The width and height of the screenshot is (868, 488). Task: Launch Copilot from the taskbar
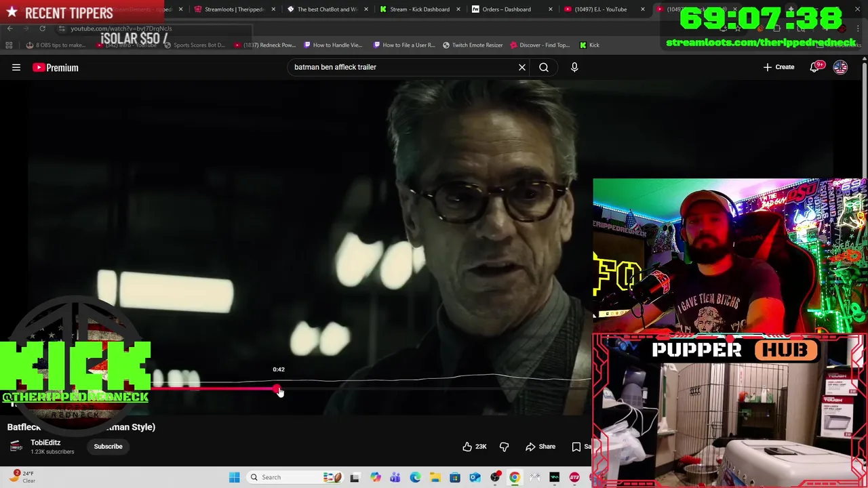[375, 477]
